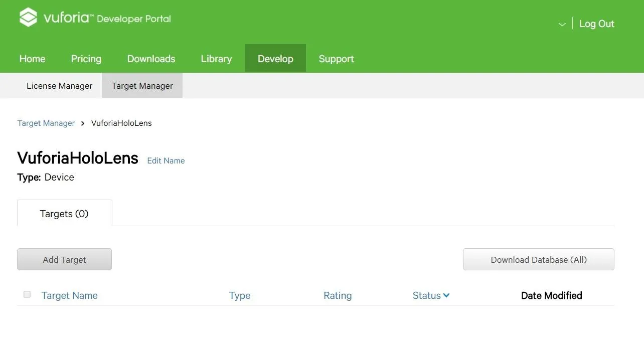
Task: Sort by Rating column header
Action: [x=338, y=295]
